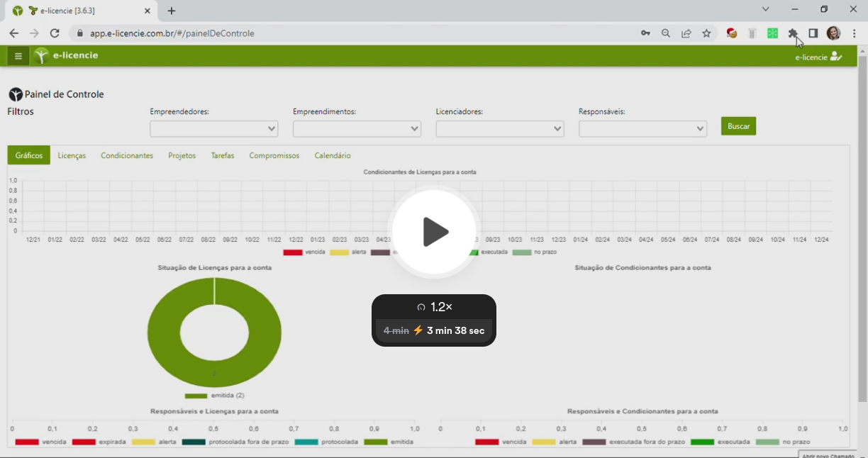Open the Responsáveis dropdown

[x=642, y=129]
